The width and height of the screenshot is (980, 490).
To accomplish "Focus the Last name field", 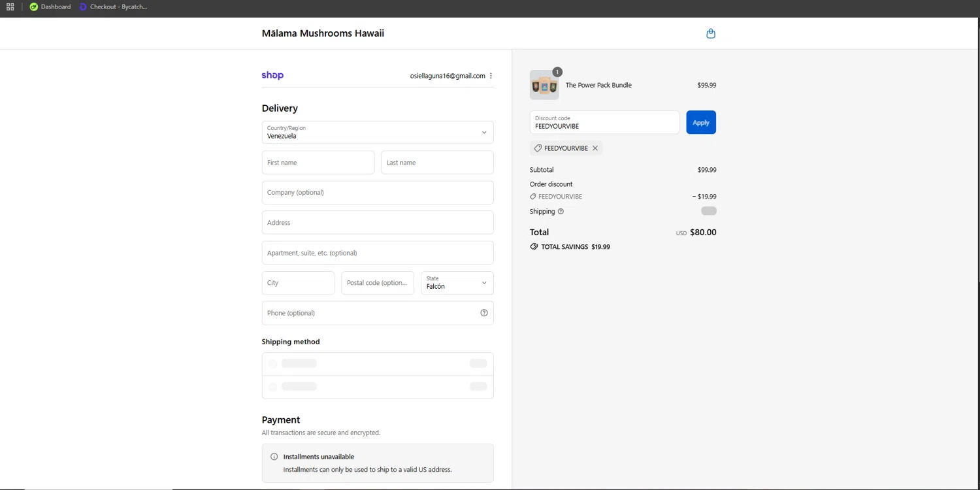I will pos(437,163).
